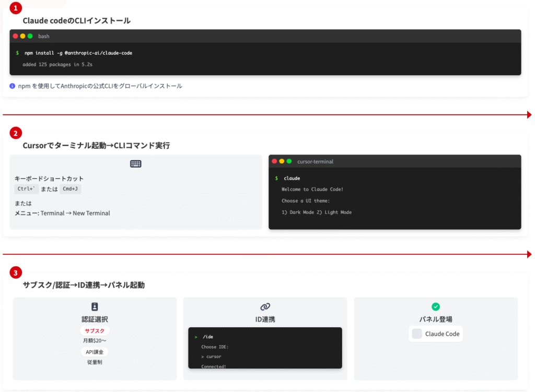Click the Ctrl+` key badge
The height and width of the screenshot is (392, 535).
tap(26, 189)
